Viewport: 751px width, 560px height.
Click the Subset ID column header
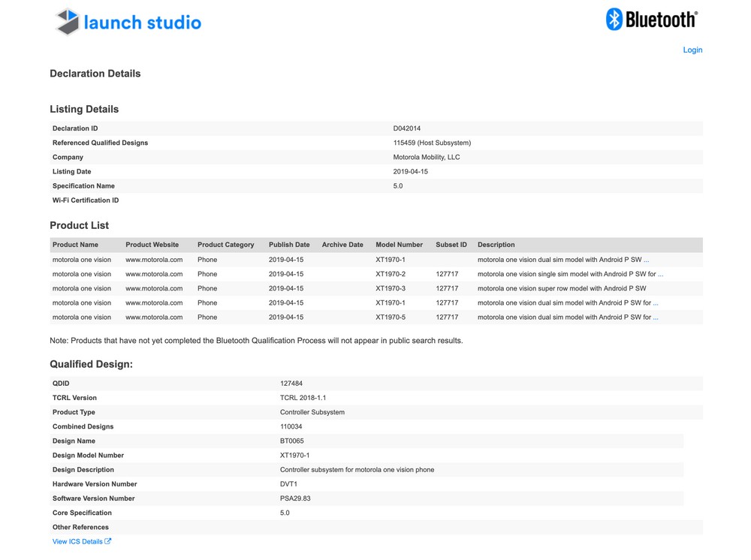[x=451, y=245]
